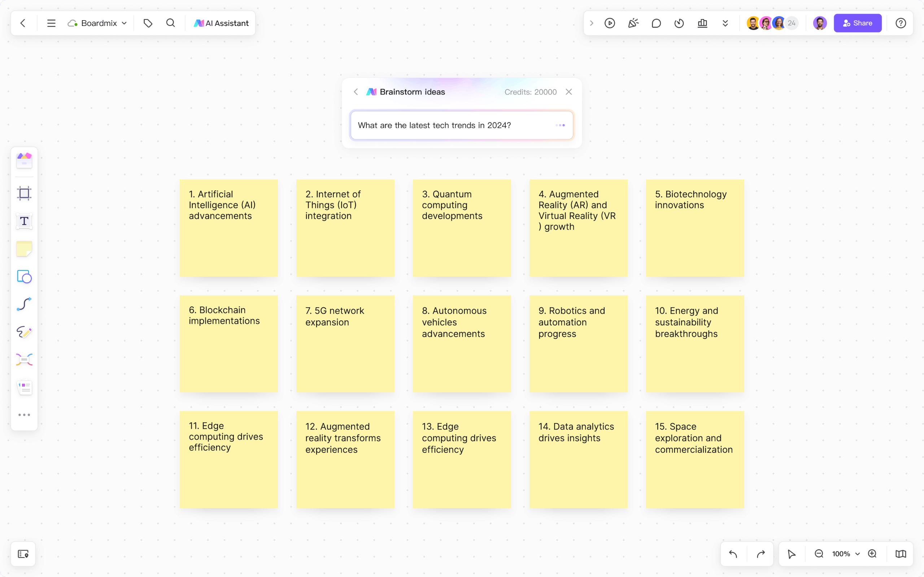924x577 pixels.
Task: Select the Text tool
Action: click(x=24, y=221)
